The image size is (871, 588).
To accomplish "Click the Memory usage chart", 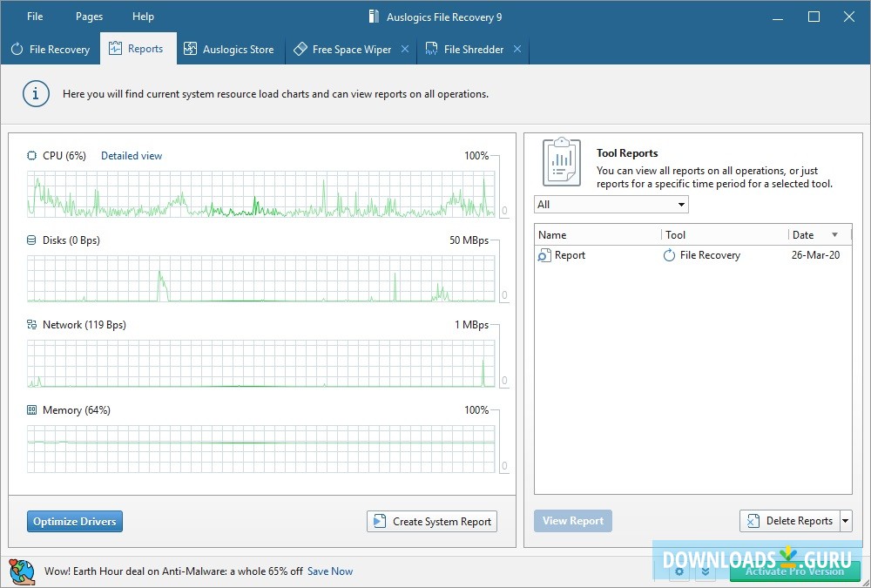I will click(261, 449).
